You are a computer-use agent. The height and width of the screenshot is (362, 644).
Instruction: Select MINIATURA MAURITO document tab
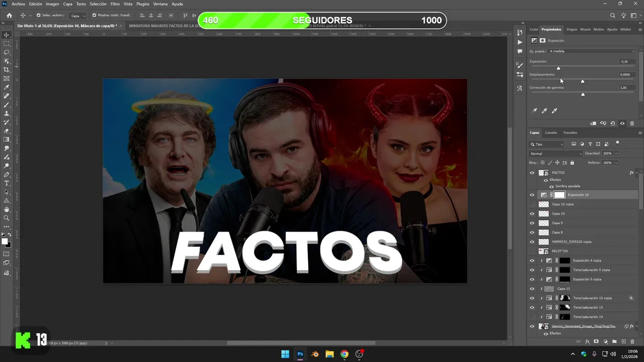click(163, 26)
